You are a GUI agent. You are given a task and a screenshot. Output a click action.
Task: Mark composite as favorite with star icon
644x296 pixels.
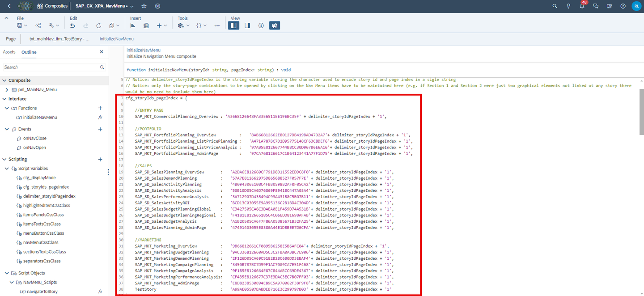coord(144,6)
